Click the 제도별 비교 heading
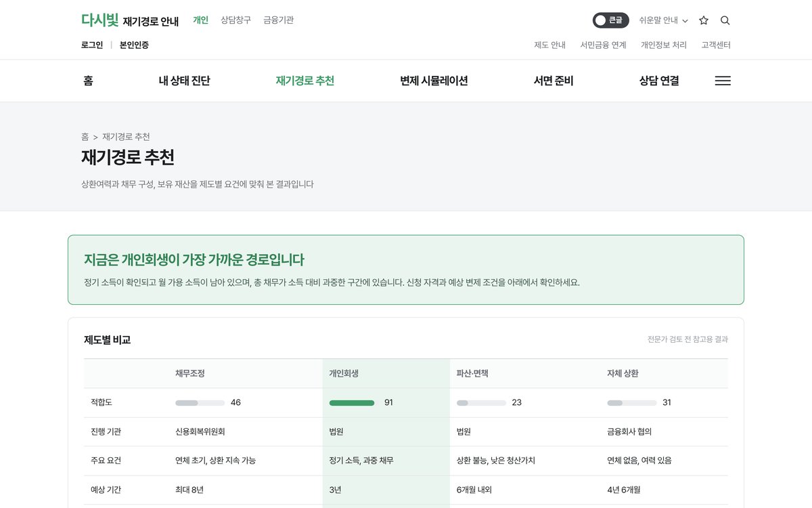812x508 pixels. [107, 339]
